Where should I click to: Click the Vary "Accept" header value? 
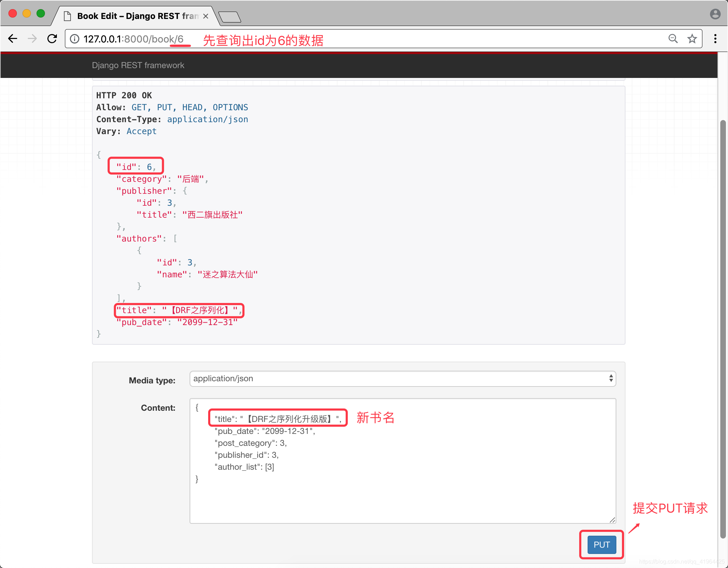pyautogui.click(x=141, y=131)
